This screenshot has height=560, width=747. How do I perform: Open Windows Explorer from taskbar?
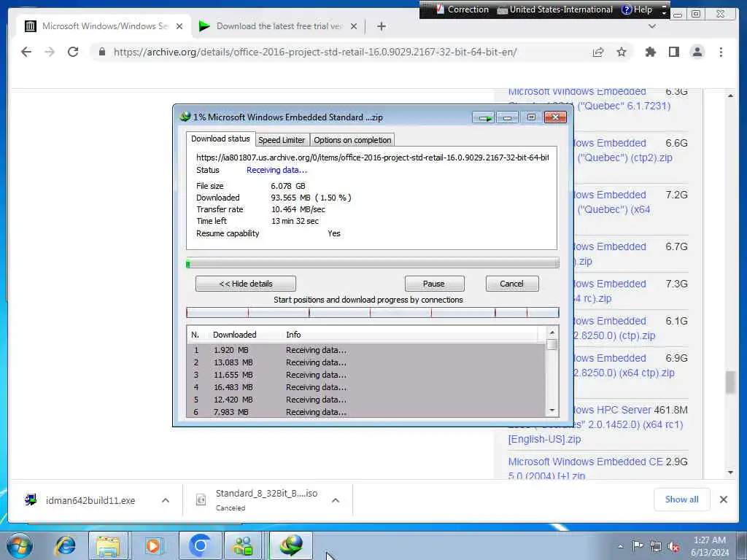pyautogui.click(x=108, y=545)
